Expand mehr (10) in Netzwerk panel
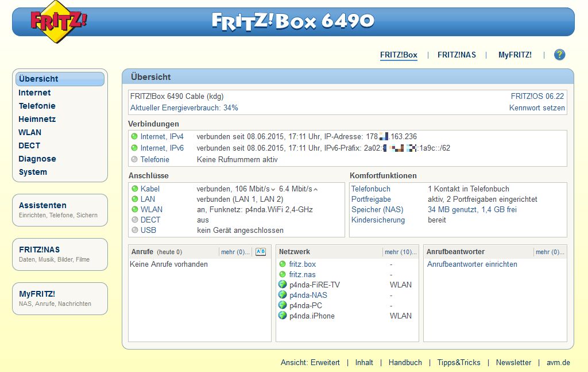Viewport: 588px width, 372px height. [400, 252]
